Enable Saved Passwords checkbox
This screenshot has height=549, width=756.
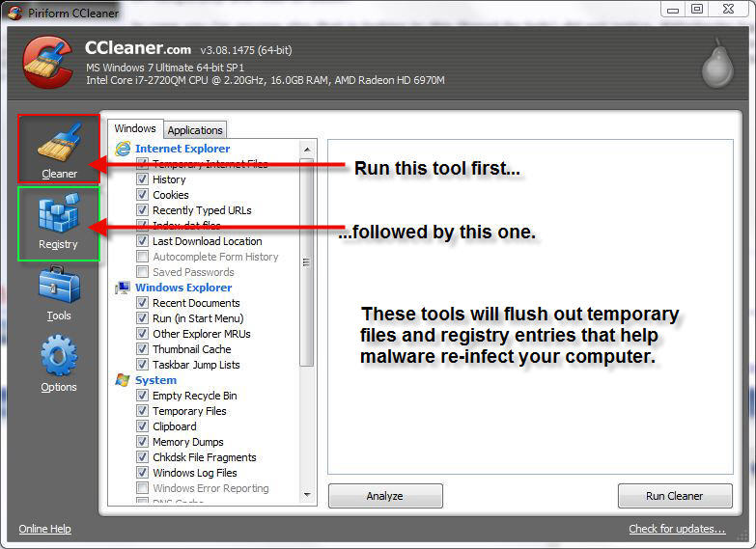pos(142,272)
